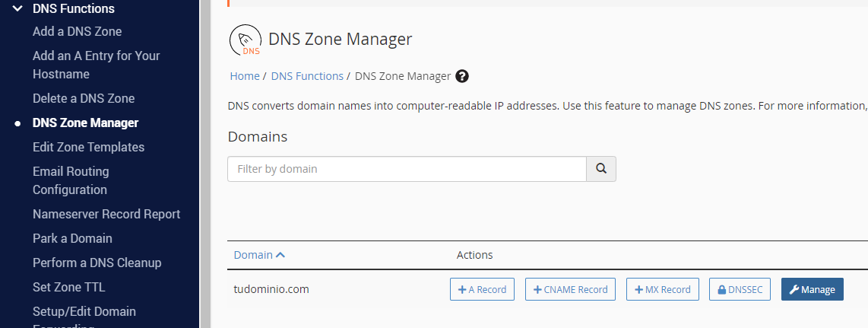Open Add an A Entry for Your Hostname
The image size is (868, 328).
tap(96, 65)
